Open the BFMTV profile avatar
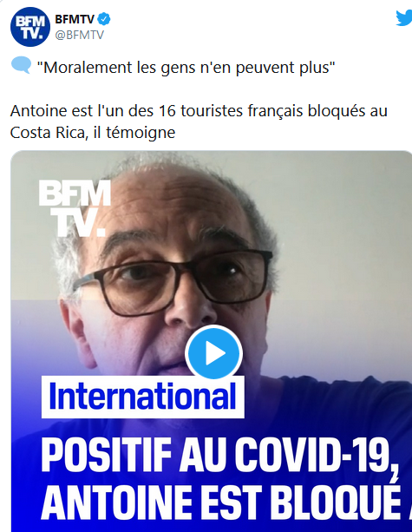The width and height of the screenshot is (412, 532). point(30,26)
